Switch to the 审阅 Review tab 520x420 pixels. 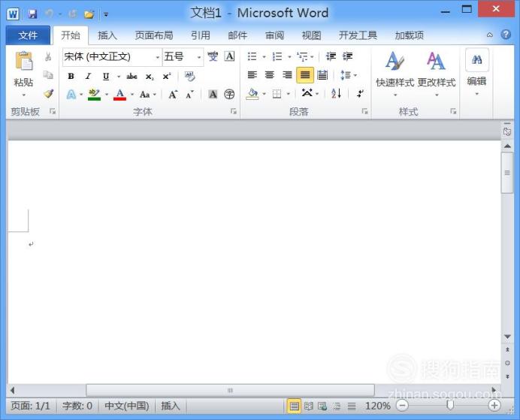pos(274,35)
